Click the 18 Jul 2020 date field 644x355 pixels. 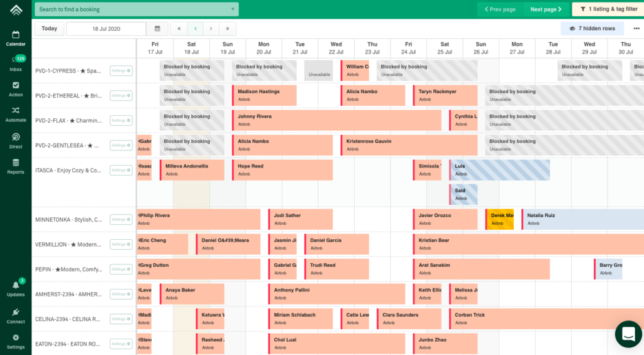[x=106, y=29]
